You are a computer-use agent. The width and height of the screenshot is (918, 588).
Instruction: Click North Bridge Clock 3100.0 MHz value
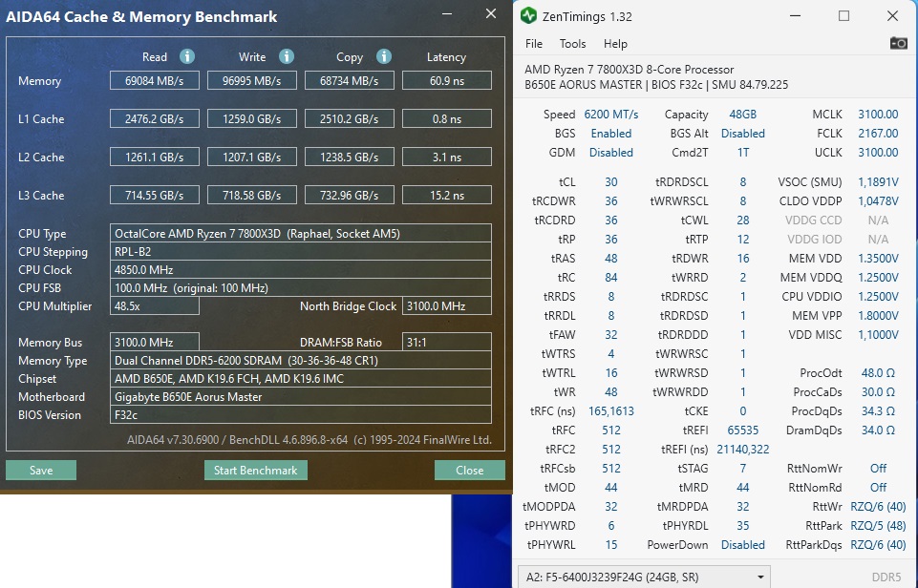point(447,306)
